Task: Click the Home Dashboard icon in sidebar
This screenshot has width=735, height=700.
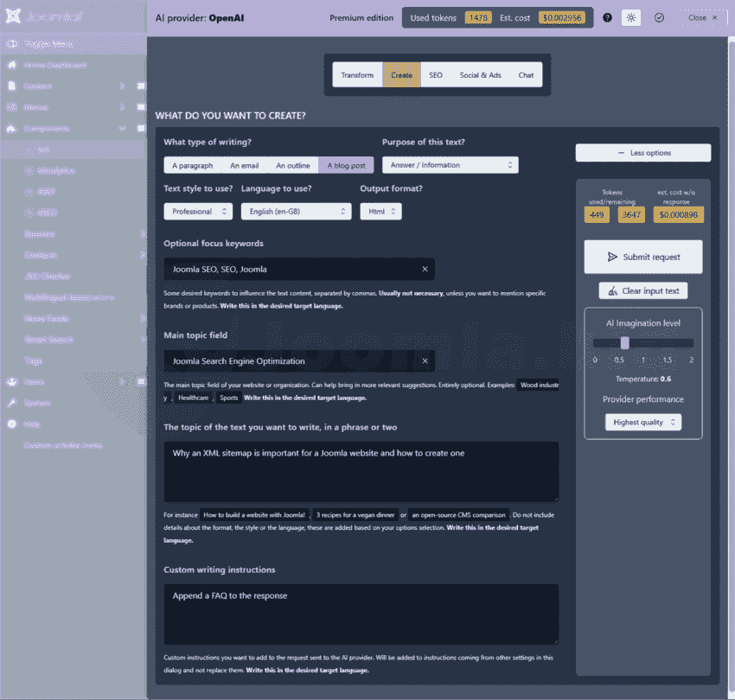Action: 12,66
